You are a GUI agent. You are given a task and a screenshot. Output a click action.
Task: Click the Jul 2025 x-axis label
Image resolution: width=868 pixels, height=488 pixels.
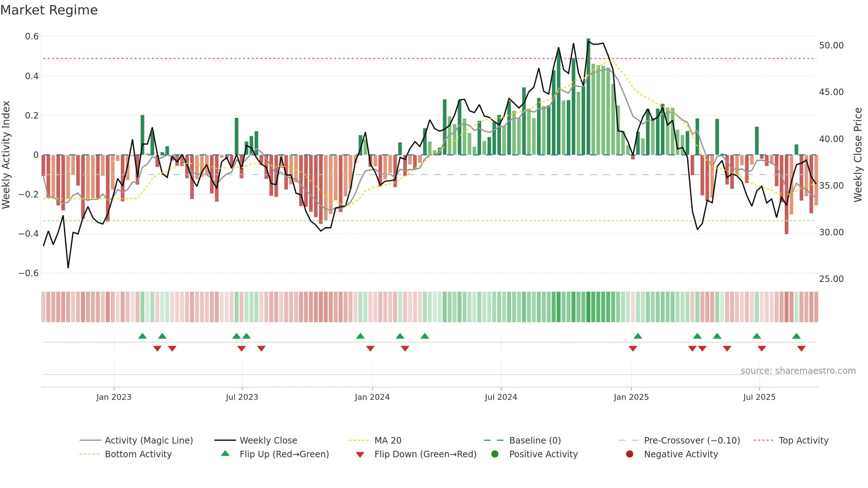tap(759, 397)
